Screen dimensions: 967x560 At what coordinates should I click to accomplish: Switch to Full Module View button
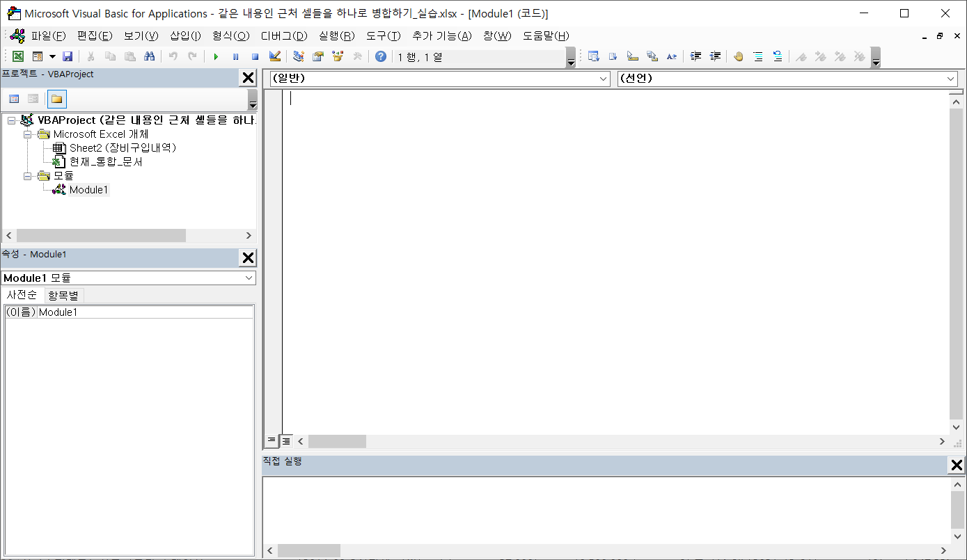(x=286, y=440)
